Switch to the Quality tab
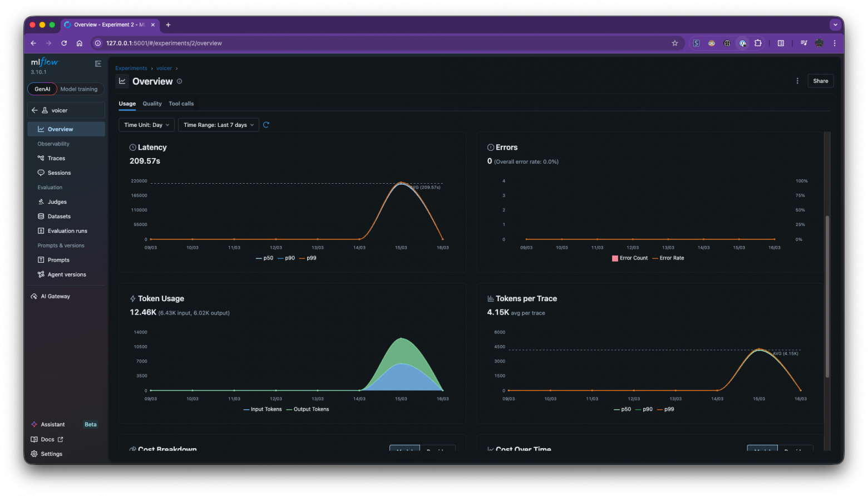 [152, 104]
